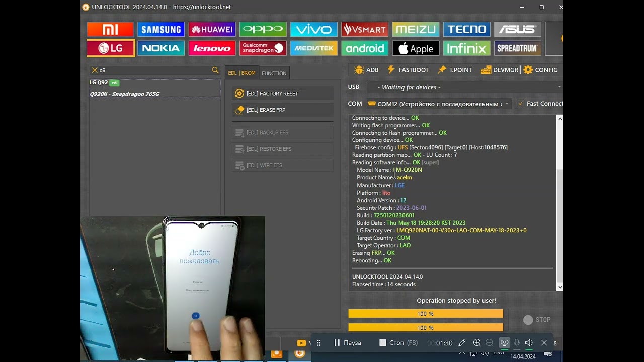644x362 pixels.
Task: Select the Meizu brand tile
Action: [x=416, y=29]
